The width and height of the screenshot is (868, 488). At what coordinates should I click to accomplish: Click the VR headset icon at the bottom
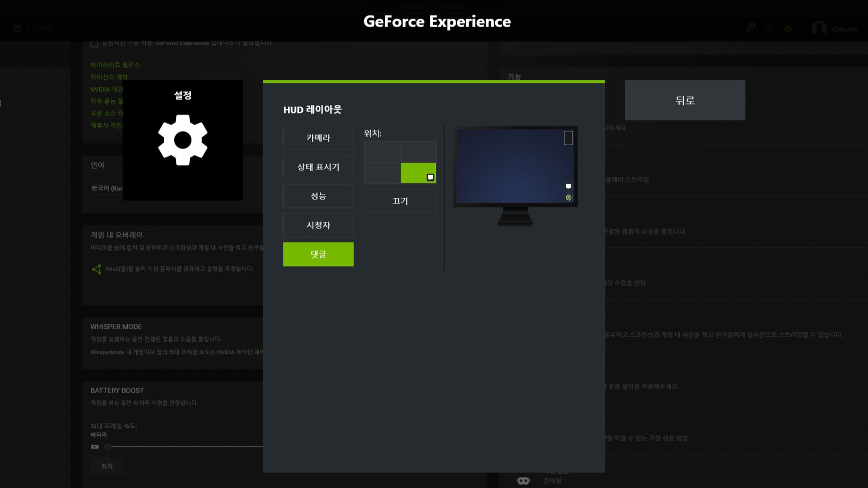[523, 480]
